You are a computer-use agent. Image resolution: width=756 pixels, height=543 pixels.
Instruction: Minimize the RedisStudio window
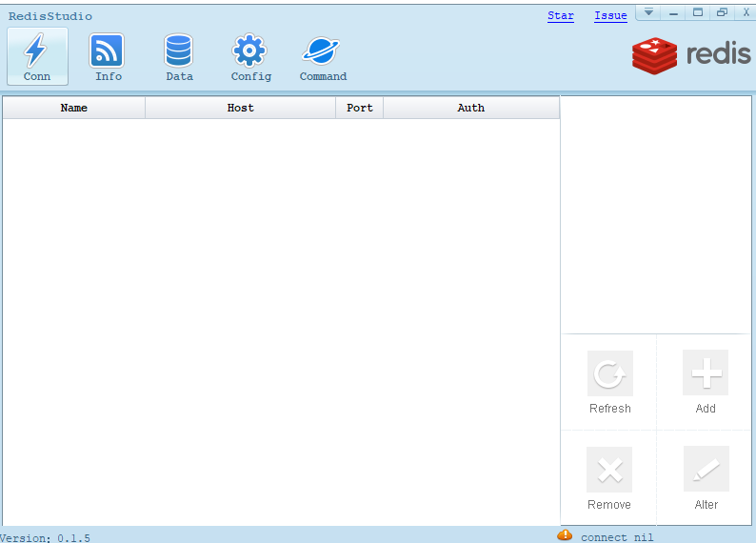click(673, 12)
